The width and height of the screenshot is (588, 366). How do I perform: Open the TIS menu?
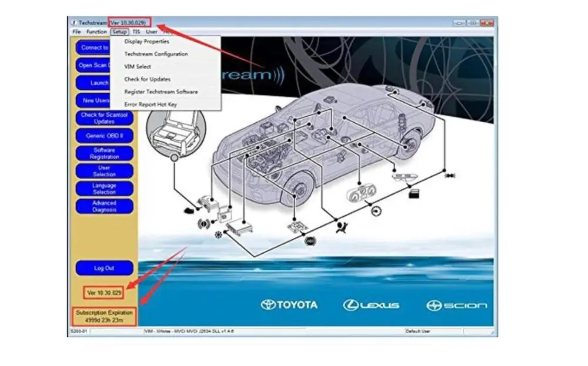(136, 32)
